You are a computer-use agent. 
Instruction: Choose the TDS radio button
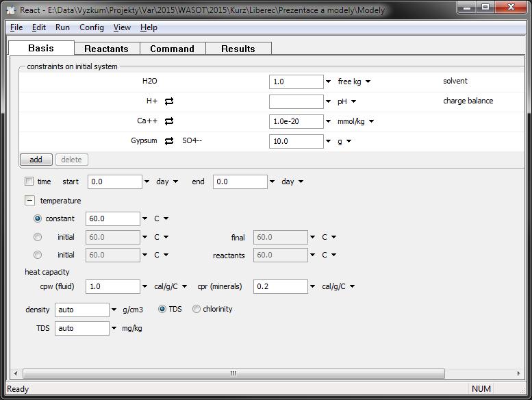[162, 309]
